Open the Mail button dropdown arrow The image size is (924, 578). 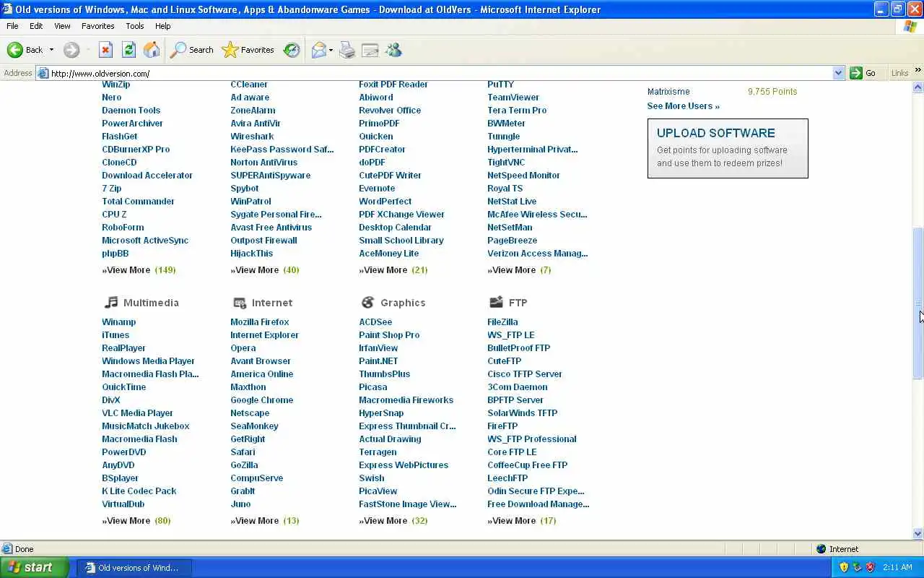click(x=331, y=50)
